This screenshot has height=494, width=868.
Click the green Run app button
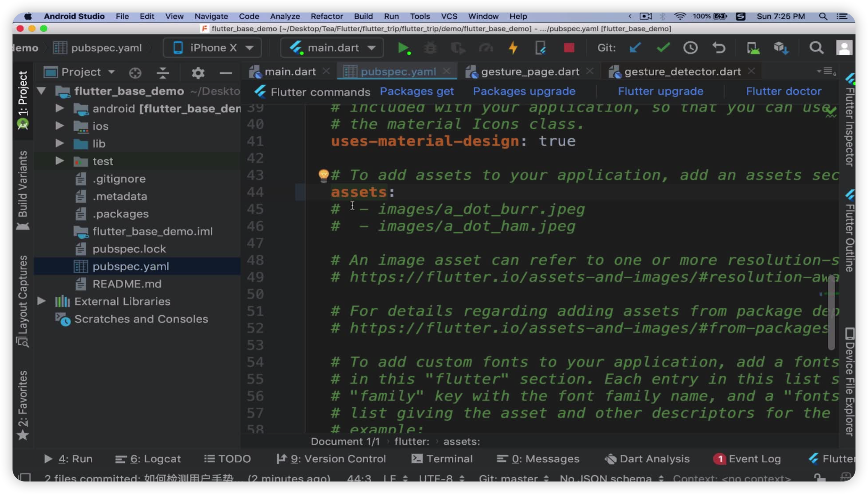(403, 48)
